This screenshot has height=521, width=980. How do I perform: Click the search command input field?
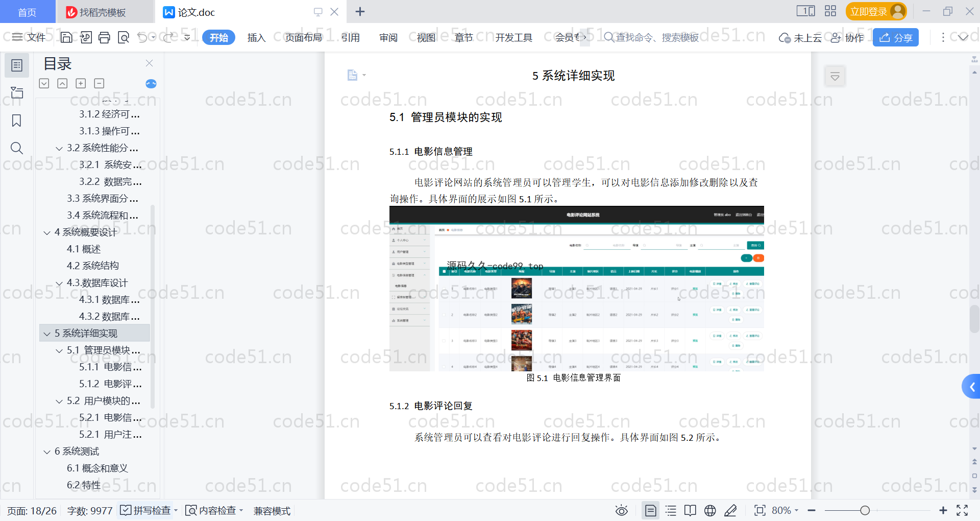[652, 37]
